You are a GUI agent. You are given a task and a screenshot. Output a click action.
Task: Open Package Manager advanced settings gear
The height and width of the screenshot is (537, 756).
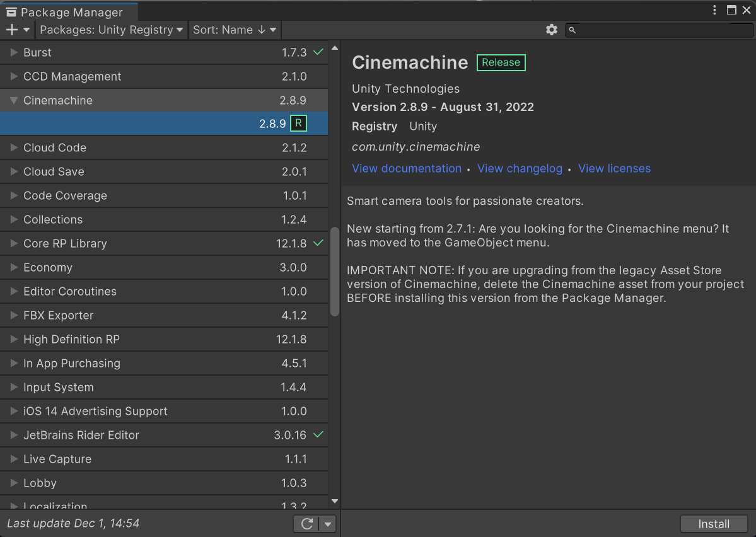coord(552,30)
